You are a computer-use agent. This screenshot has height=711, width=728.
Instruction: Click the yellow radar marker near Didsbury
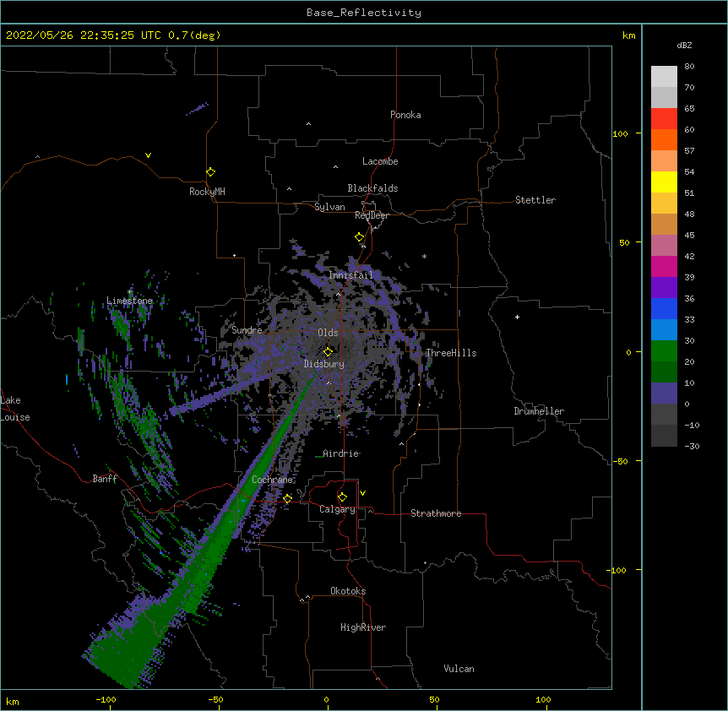click(328, 352)
